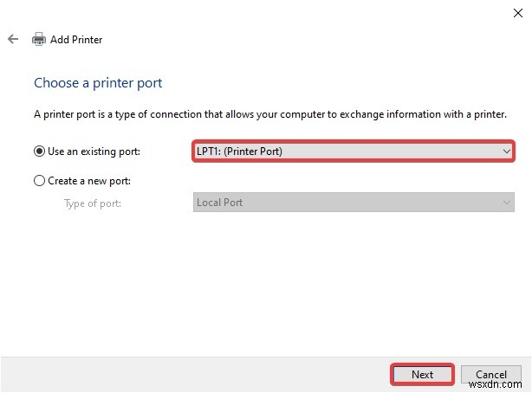This screenshot has width=532, height=393.
Task: Click the 'Use an existing port:' label text
Action: click(x=94, y=151)
